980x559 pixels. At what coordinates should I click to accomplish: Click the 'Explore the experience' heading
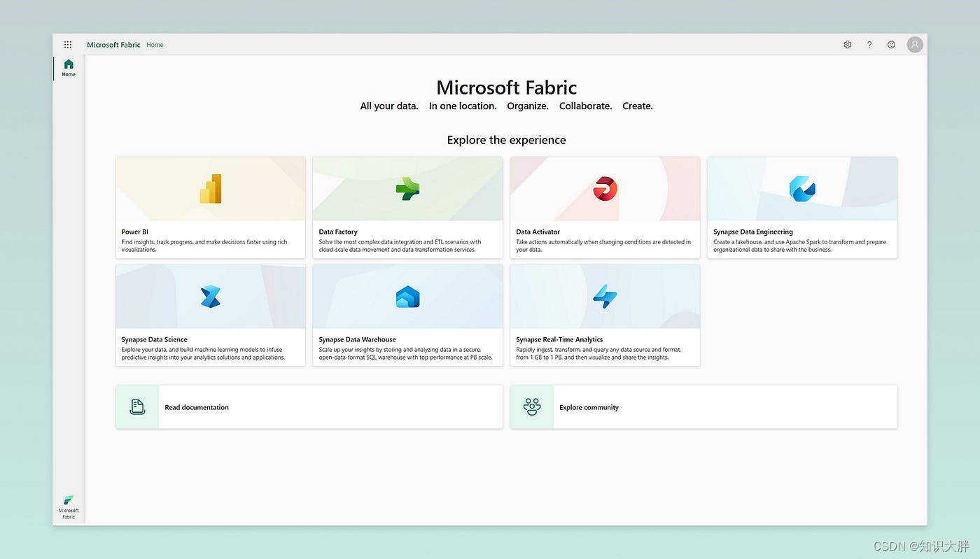tap(507, 140)
